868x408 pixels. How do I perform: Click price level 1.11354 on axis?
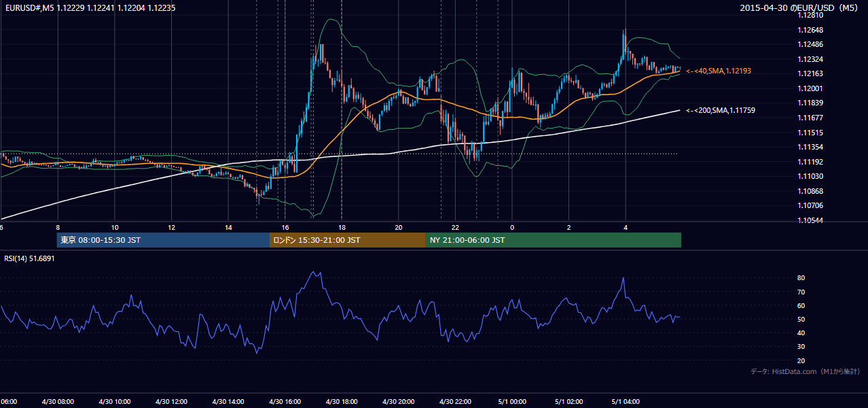click(x=810, y=147)
